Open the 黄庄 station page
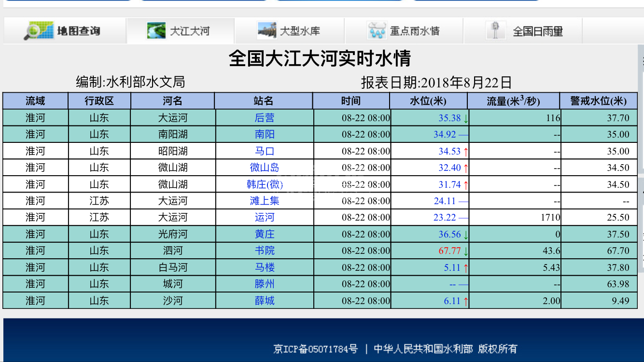Image resolution: width=644 pixels, height=362 pixels. click(x=264, y=234)
